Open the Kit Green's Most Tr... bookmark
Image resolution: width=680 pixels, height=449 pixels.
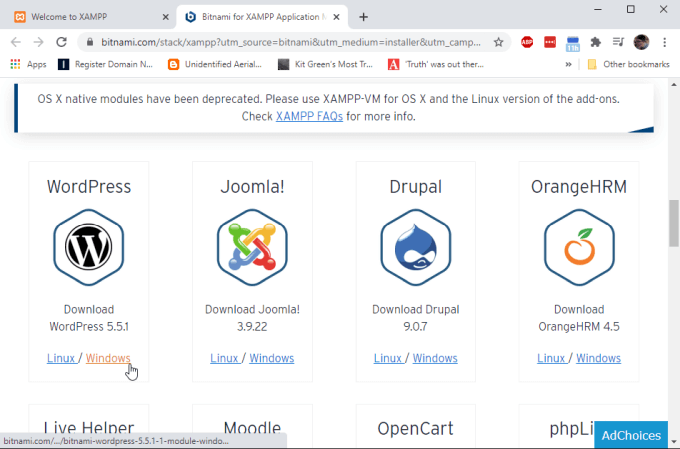click(x=325, y=64)
